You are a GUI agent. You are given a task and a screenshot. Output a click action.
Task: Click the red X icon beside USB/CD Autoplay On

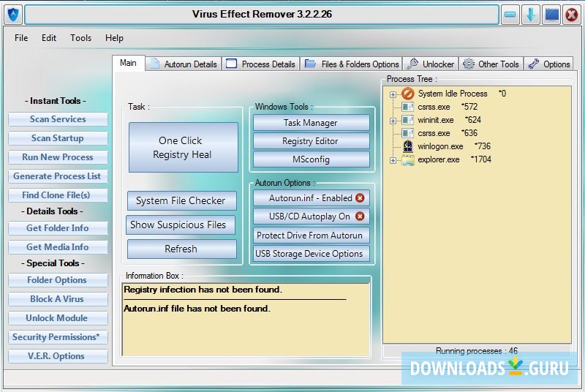point(360,216)
